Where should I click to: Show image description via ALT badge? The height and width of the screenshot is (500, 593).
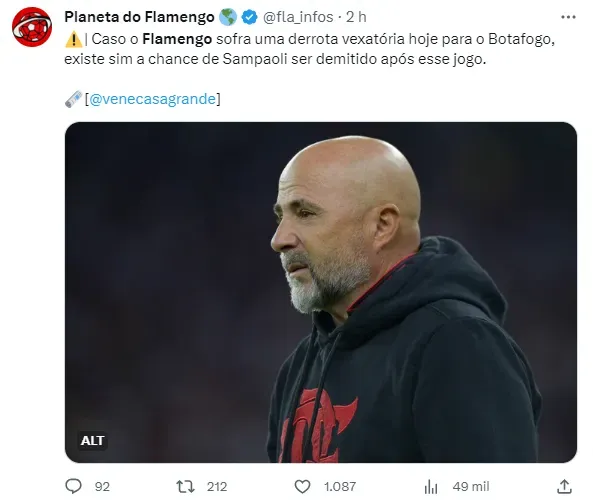click(x=92, y=441)
